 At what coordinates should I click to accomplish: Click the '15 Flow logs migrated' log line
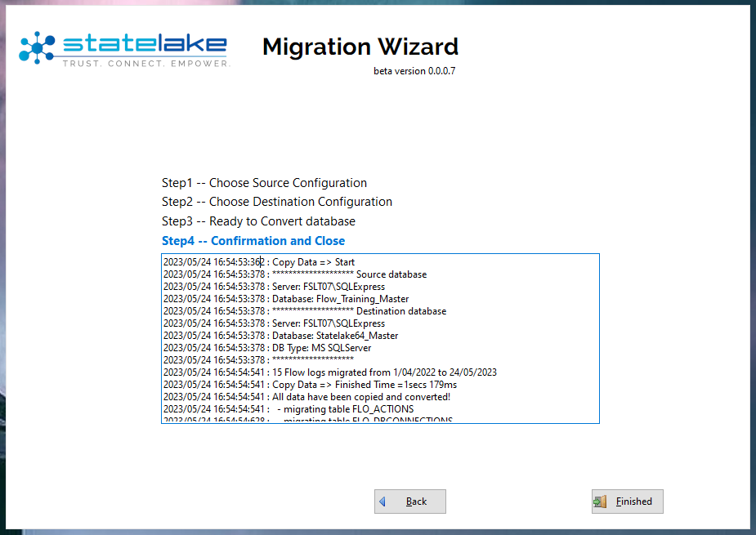[330, 372]
